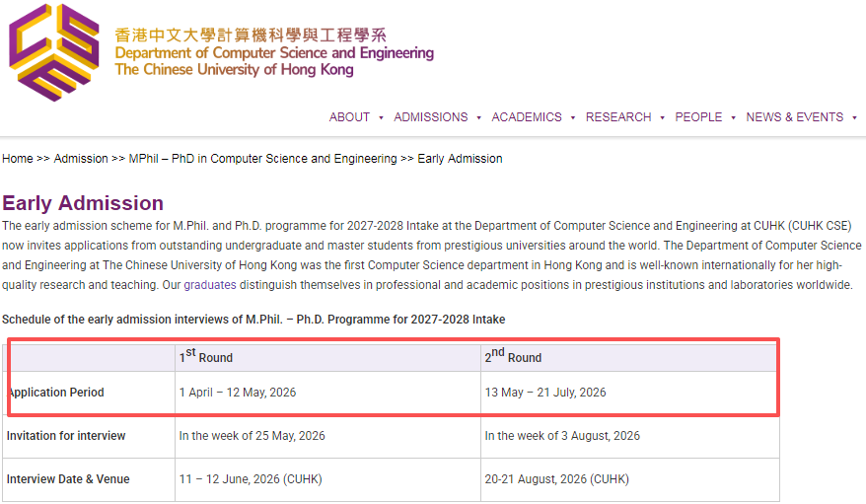Open the PEOPLE navigation item

click(x=698, y=117)
